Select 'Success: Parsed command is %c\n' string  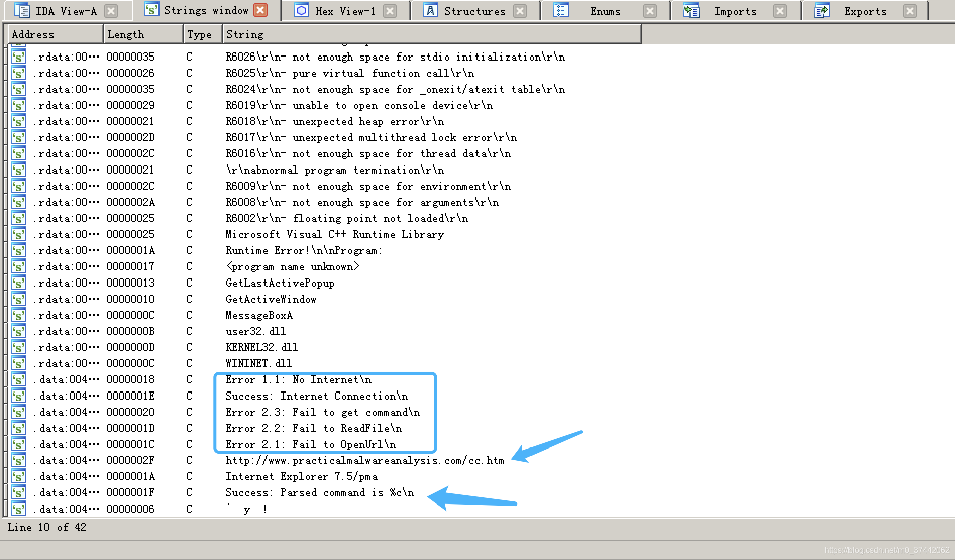pyautogui.click(x=320, y=493)
